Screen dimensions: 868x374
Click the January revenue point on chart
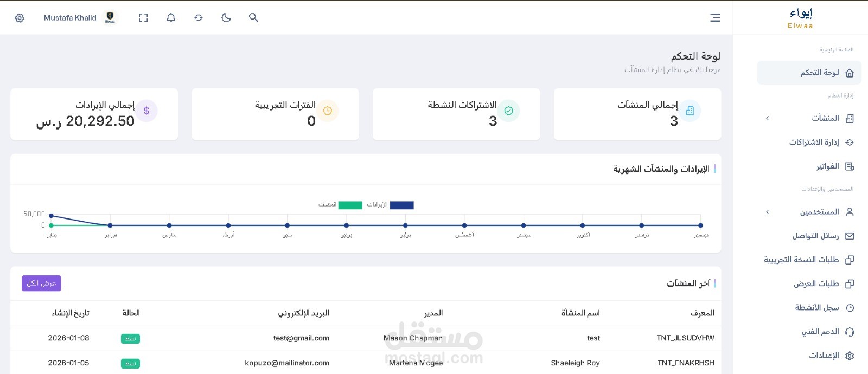point(52,216)
